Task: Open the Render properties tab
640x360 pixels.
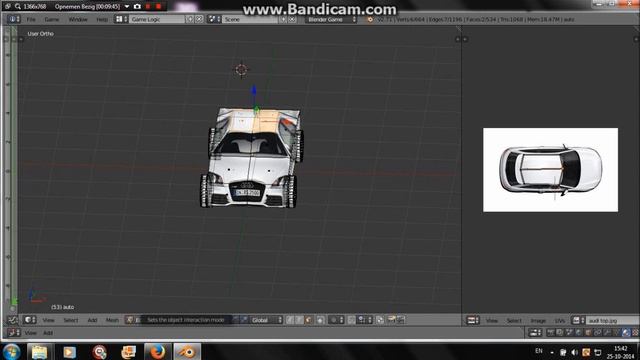Action: [551, 333]
